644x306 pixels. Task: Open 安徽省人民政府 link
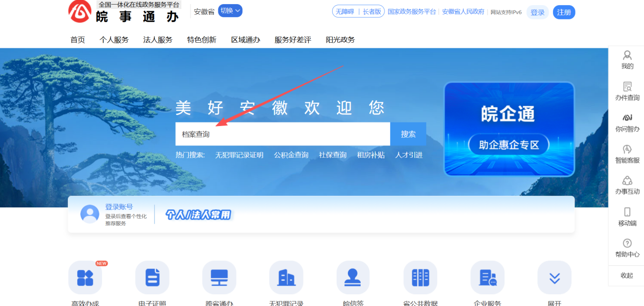pyautogui.click(x=463, y=12)
